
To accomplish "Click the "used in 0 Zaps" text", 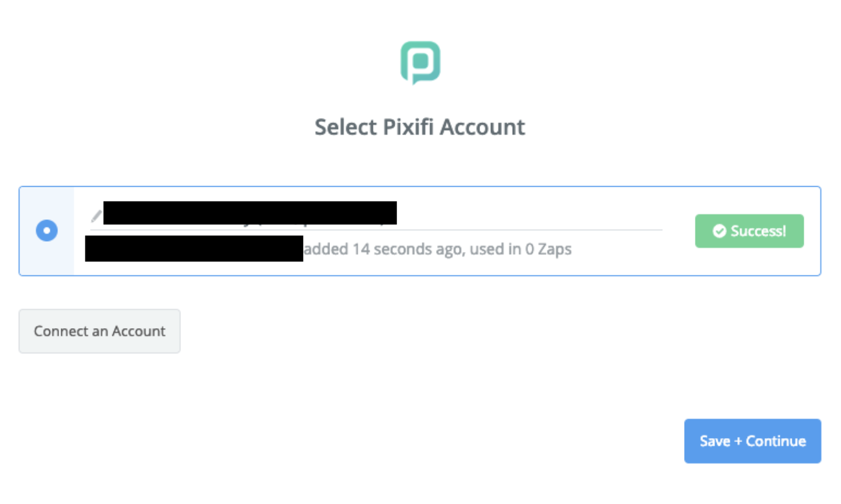I will pyautogui.click(x=520, y=249).
